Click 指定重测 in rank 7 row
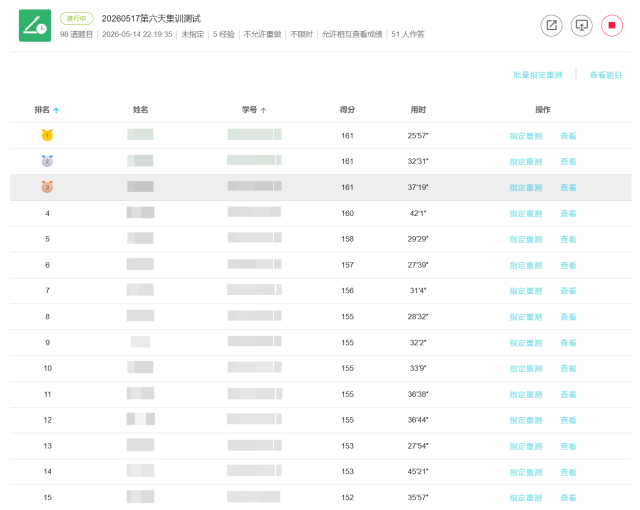Image resolution: width=640 pixels, height=510 pixels. (x=526, y=291)
